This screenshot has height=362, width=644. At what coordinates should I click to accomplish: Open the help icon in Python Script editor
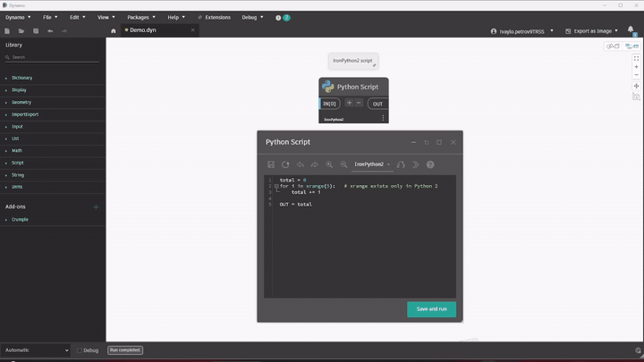(x=430, y=164)
